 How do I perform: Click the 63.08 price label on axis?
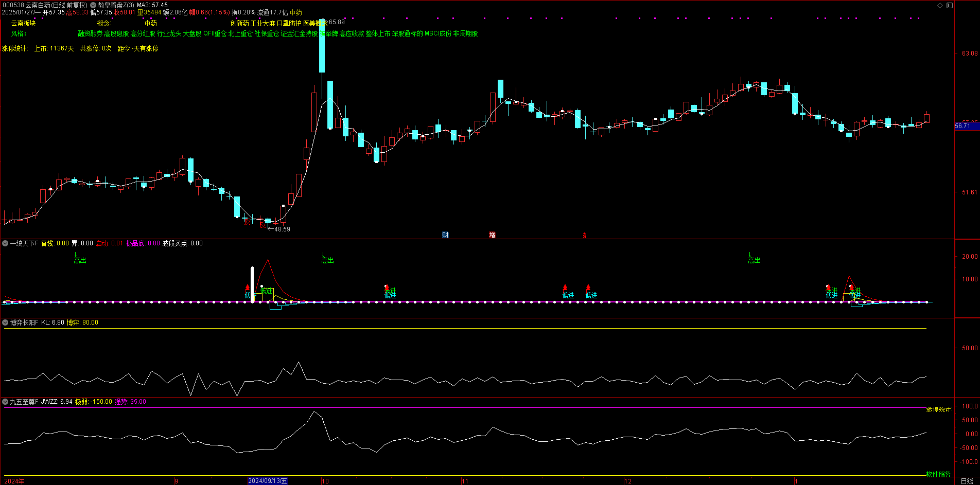tap(970, 53)
